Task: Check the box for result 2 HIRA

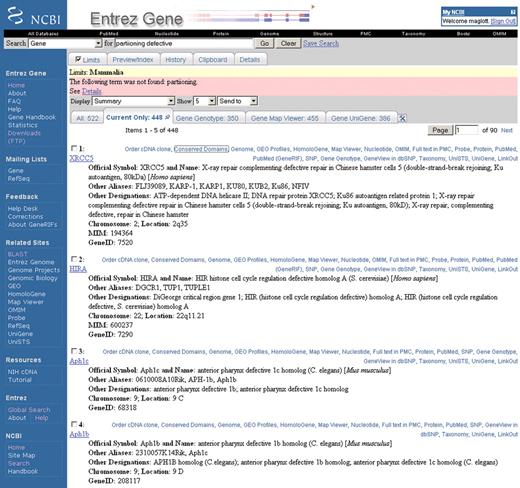Action: click(x=74, y=259)
